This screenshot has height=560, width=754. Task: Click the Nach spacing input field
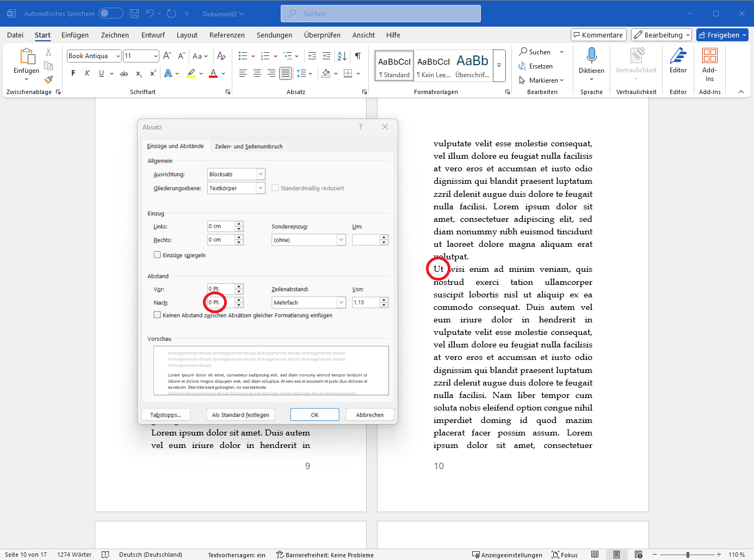pyautogui.click(x=221, y=302)
